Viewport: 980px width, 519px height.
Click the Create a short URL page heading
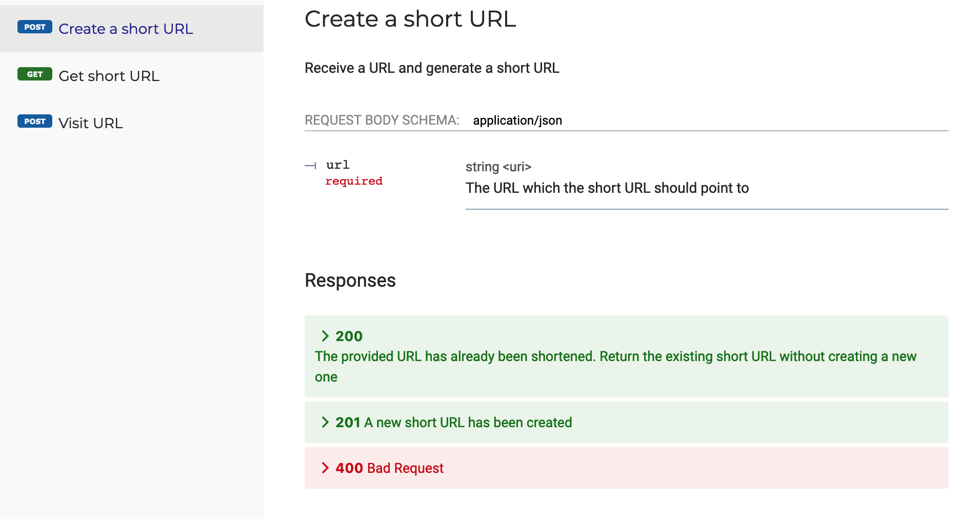click(x=410, y=19)
